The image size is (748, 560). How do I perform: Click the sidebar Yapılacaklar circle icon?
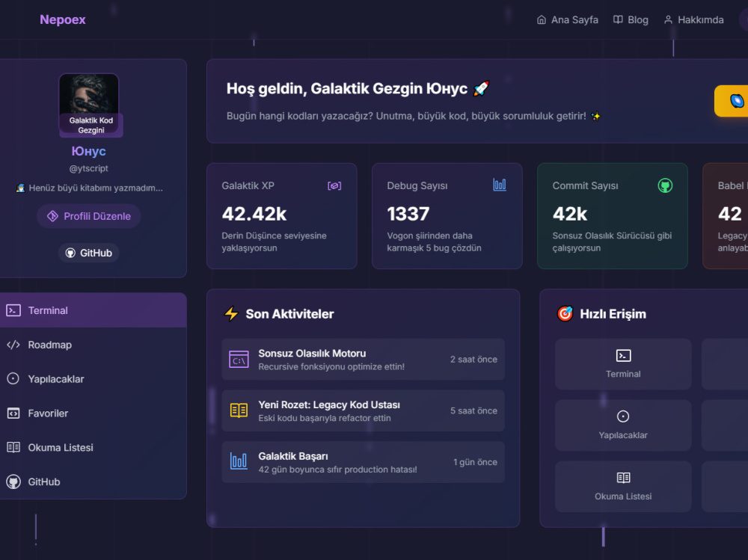click(x=13, y=379)
